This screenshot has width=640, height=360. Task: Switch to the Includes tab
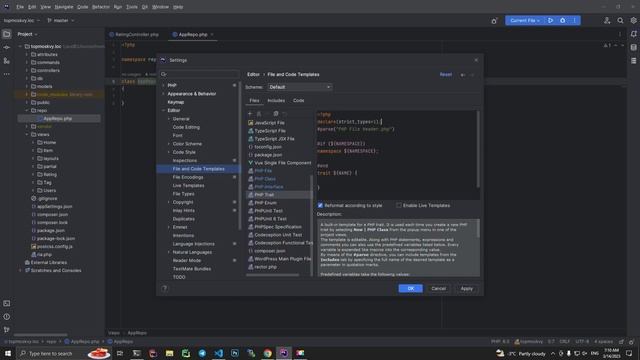coord(276,100)
